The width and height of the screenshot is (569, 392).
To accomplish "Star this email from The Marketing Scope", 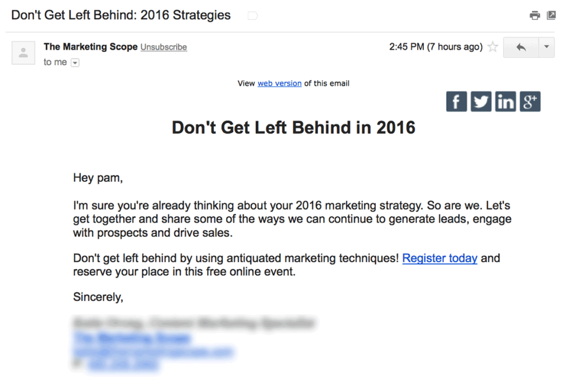I will click(492, 47).
